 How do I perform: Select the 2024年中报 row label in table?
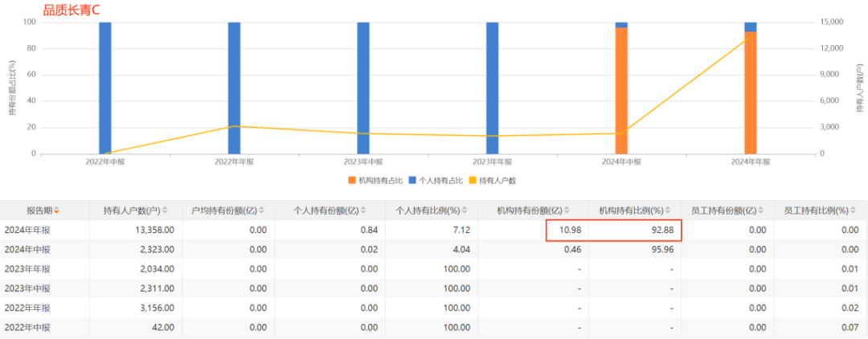tap(27, 249)
